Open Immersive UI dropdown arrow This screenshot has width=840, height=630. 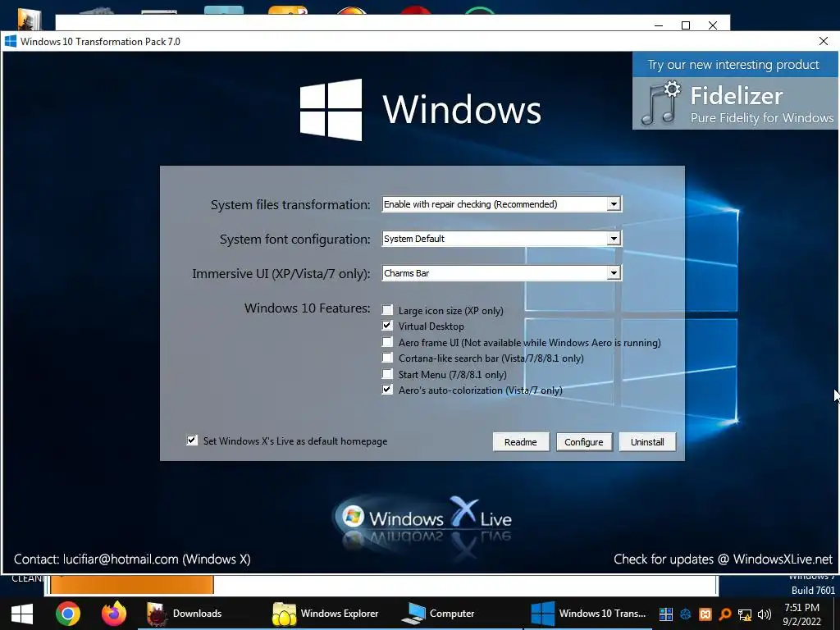click(614, 273)
